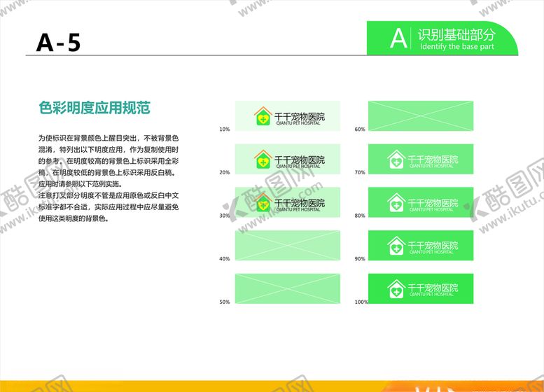Viewport: 544px width, 392px height.
Task: Click the 千千宠物医院 text on the 10% swatch
Action: pyautogui.click(x=299, y=115)
